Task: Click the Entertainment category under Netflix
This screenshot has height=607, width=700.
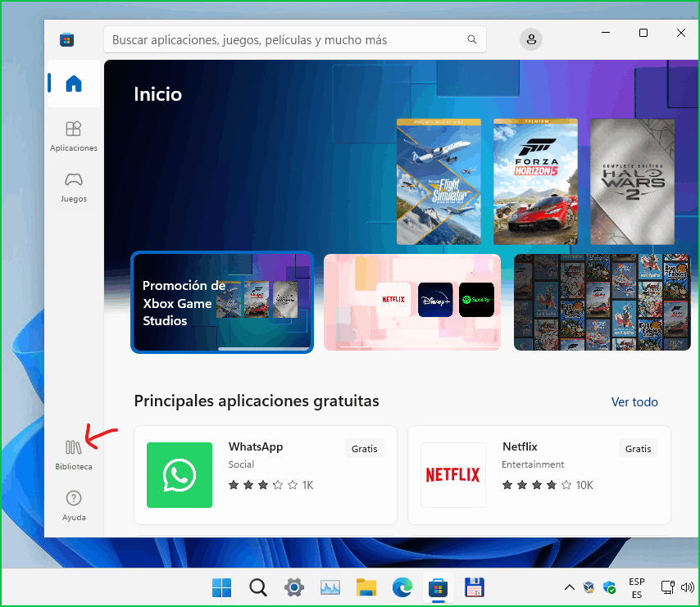Action: [533, 464]
